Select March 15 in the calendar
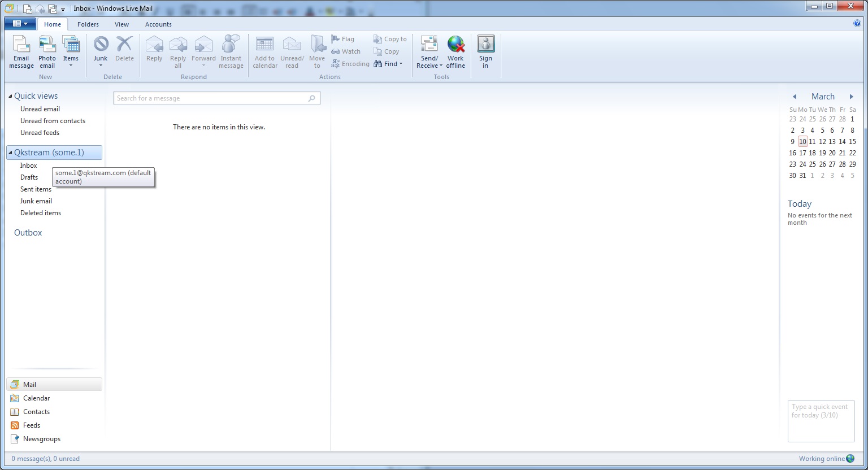868x470 pixels. [x=852, y=142]
